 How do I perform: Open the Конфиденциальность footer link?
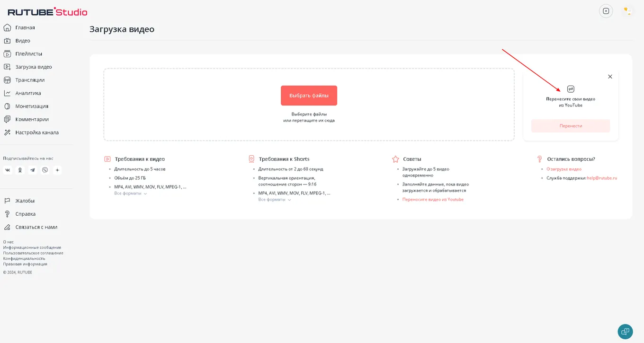tap(24, 258)
